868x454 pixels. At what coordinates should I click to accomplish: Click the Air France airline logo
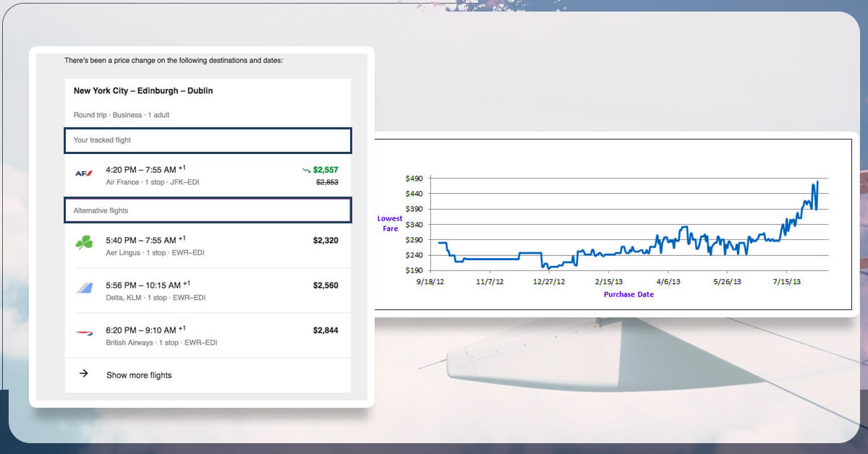pos(83,174)
